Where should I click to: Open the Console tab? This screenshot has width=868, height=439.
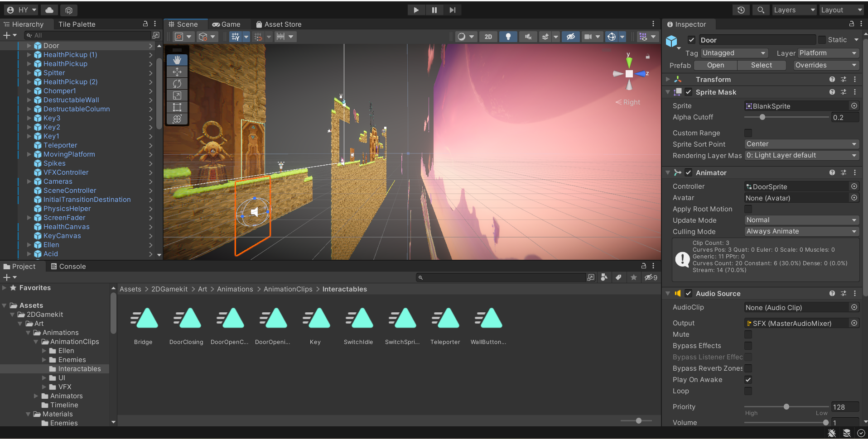click(x=68, y=267)
